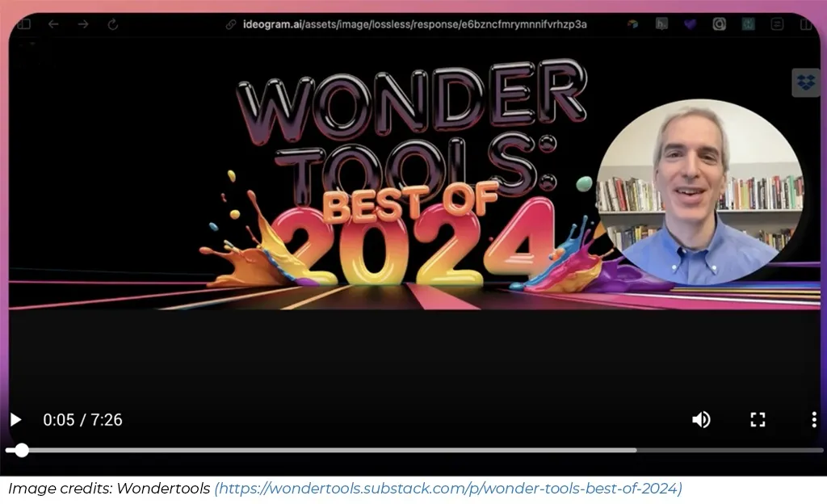Open the teal square extension icon
The image size is (827, 504).
click(x=748, y=23)
